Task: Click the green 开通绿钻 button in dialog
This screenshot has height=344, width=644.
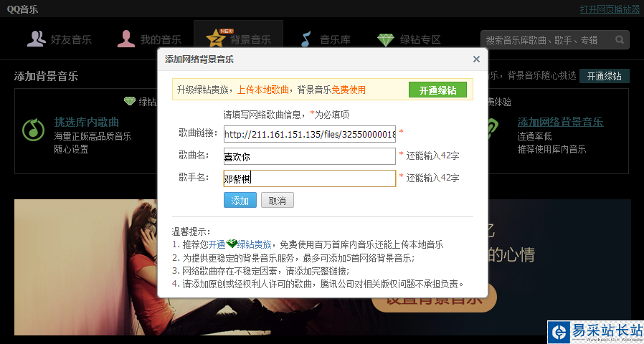Action: (438, 90)
